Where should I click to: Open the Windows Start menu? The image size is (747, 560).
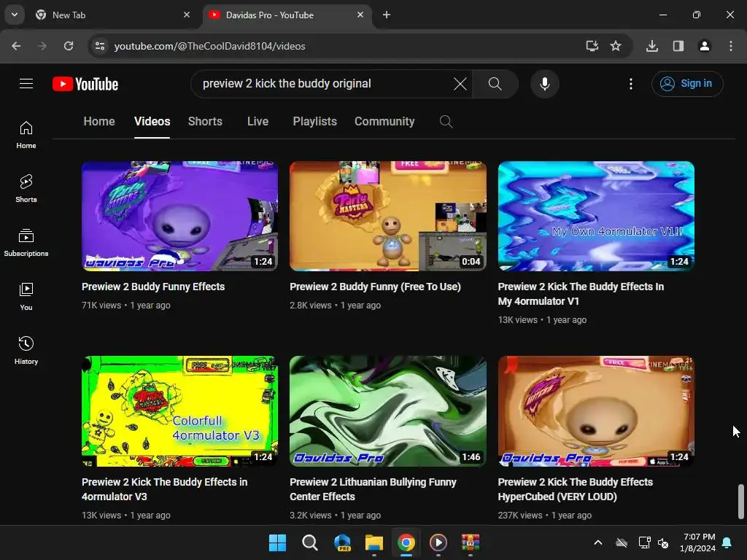coord(277,542)
